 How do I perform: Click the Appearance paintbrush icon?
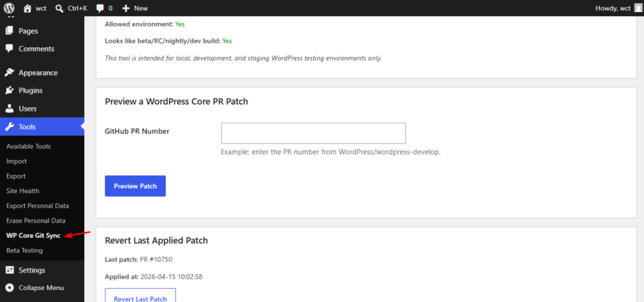[x=9, y=72]
